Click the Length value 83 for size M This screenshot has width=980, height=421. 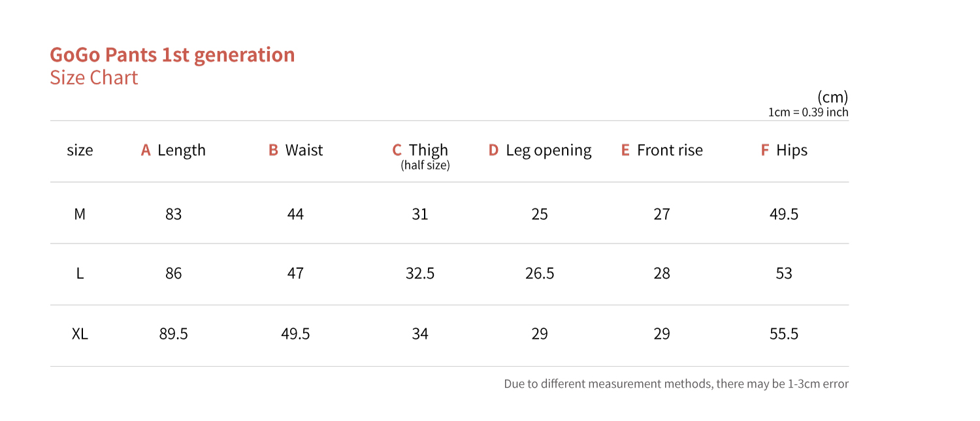(x=173, y=214)
